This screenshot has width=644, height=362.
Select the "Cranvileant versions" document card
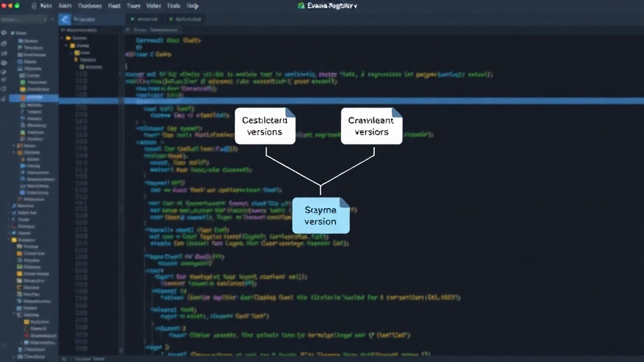[371, 126]
